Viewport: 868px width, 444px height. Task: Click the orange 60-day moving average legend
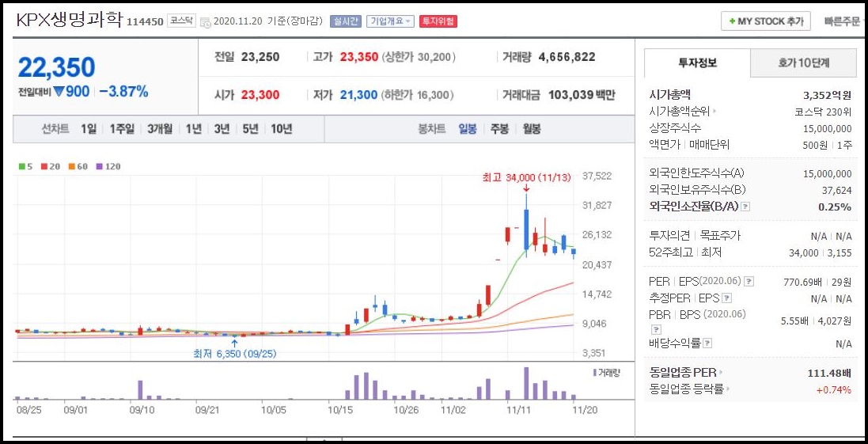(x=78, y=166)
